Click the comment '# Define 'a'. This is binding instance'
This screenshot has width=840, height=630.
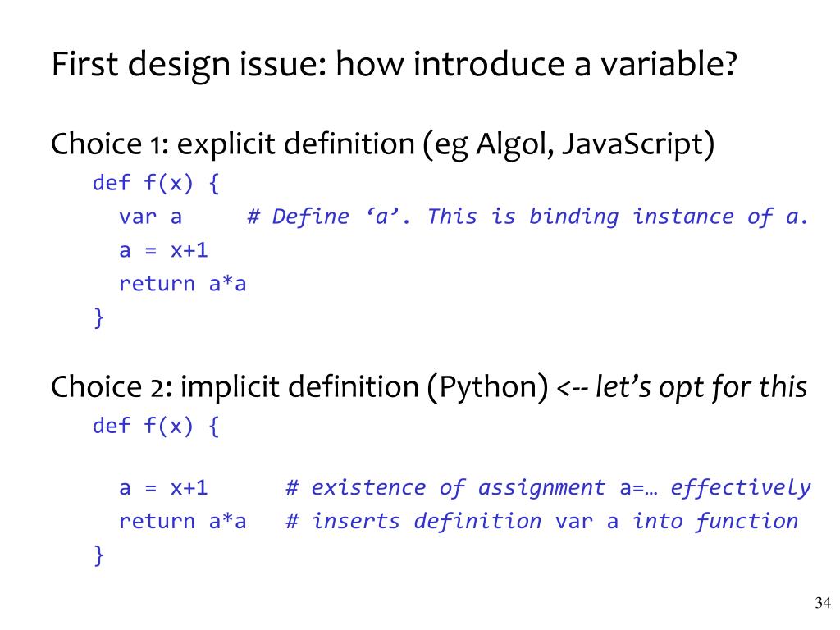527,217
